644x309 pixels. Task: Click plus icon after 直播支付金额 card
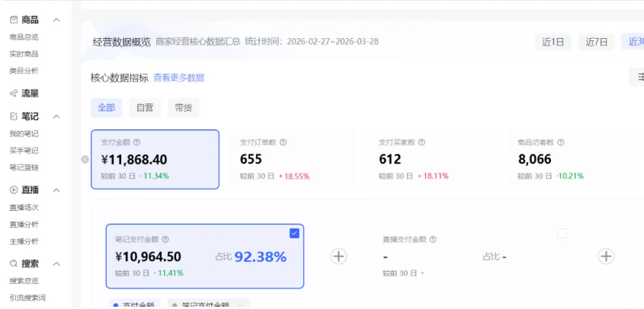606,256
